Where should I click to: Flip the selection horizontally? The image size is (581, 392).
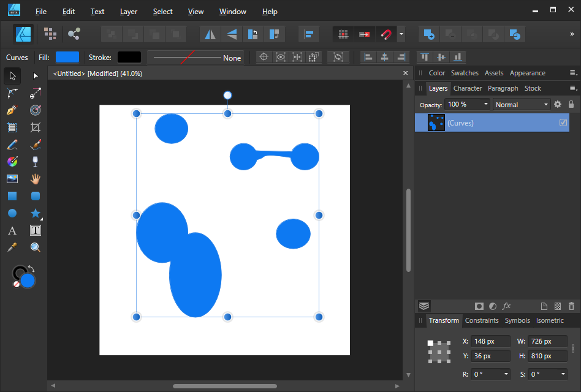tap(210, 34)
